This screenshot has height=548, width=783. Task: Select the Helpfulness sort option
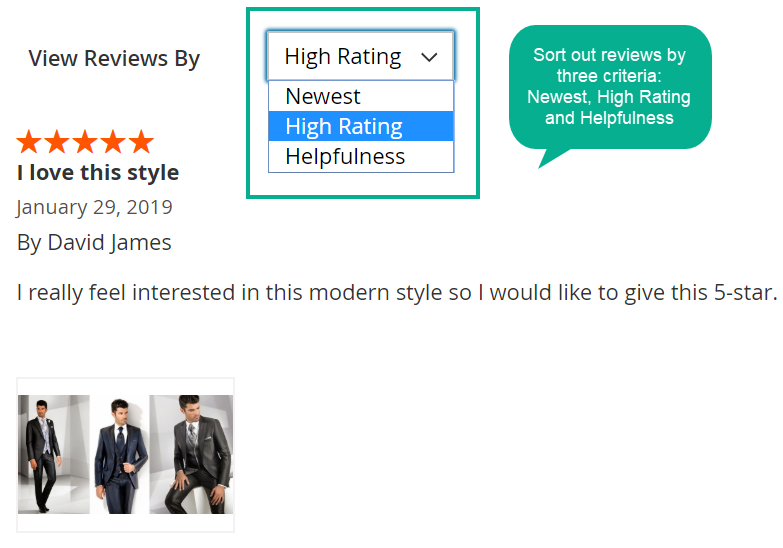361,156
